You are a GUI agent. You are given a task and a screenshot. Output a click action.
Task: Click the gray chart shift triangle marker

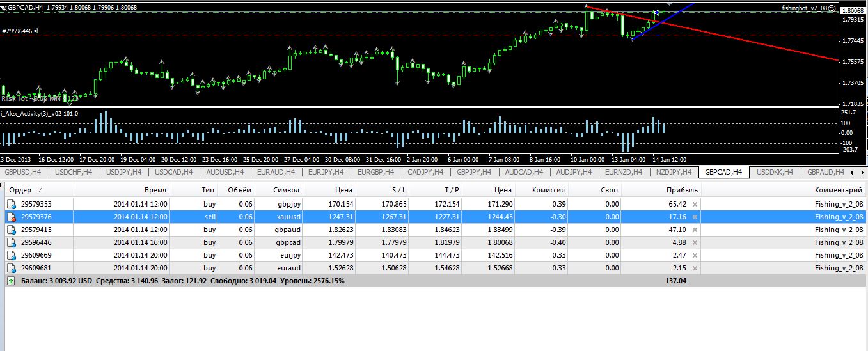click(x=669, y=4)
